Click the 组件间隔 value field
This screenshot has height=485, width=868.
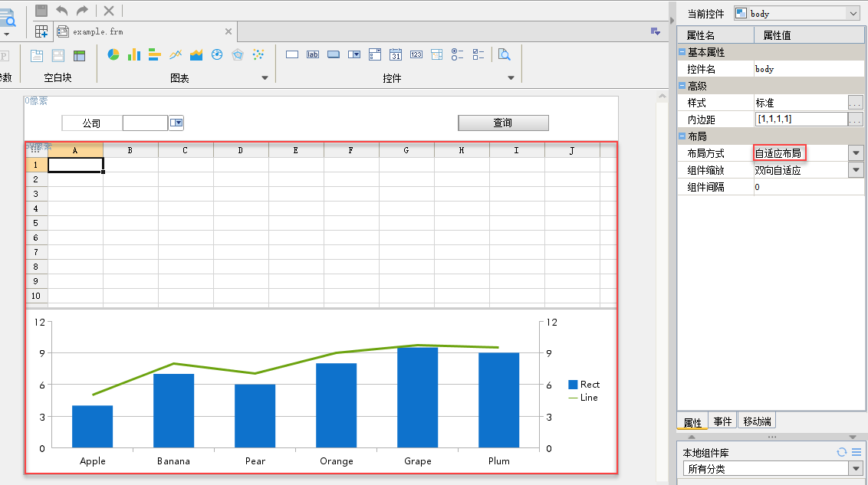[x=808, y=187]
